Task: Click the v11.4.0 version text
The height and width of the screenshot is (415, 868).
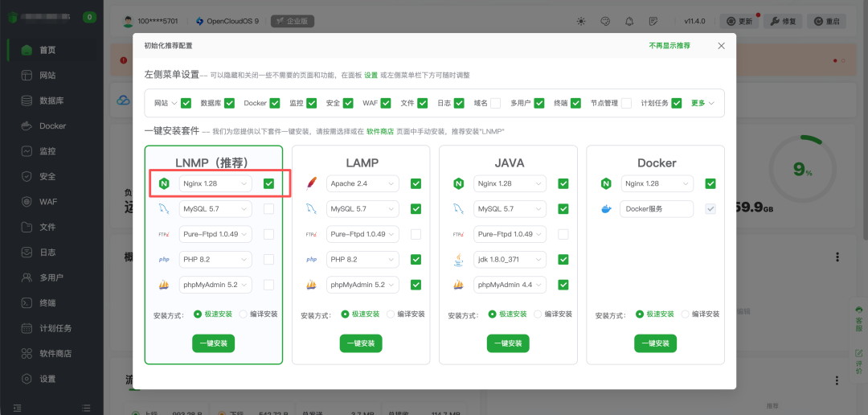Action: click(x=694, y=22)
